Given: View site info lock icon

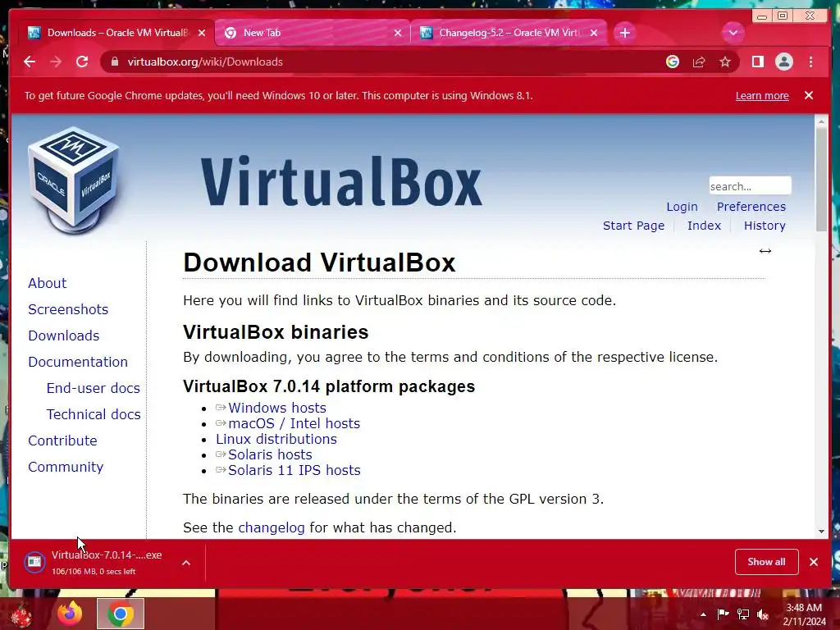Looking at the screenshot, I should pos(114,62).
